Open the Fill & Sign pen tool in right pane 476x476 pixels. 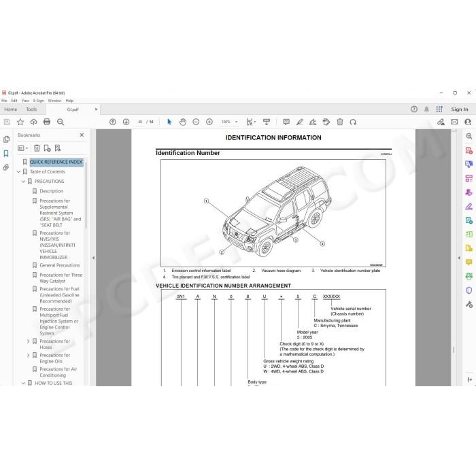point(469,207)
